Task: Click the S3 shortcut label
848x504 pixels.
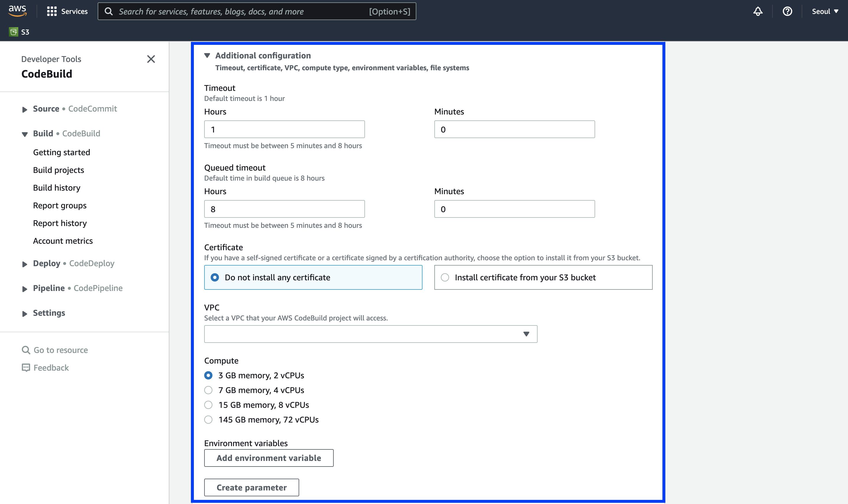Action: [x=25, y=32]
